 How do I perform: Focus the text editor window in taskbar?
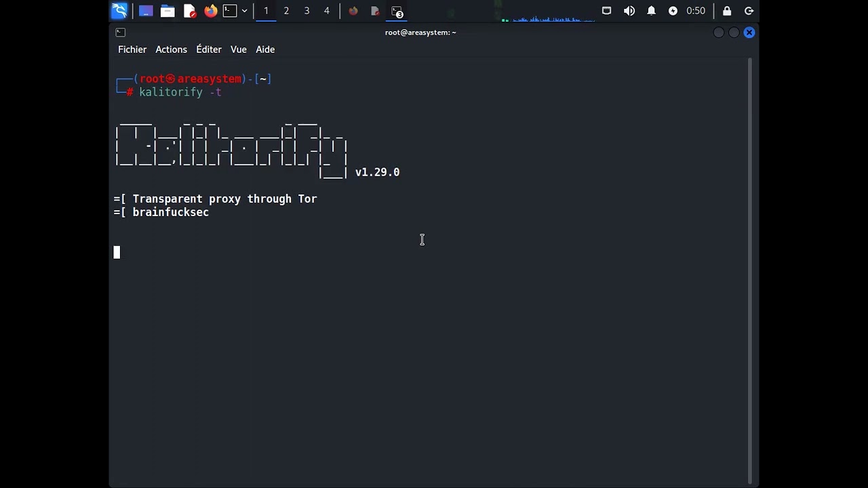pos(375,11)
